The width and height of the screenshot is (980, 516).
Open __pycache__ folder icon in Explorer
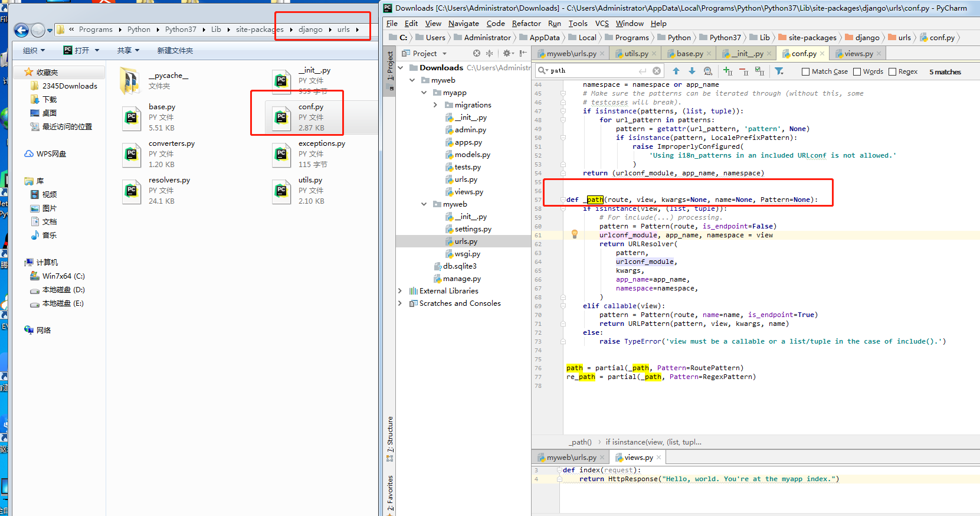pyautogui.click(x=130, y=81)
